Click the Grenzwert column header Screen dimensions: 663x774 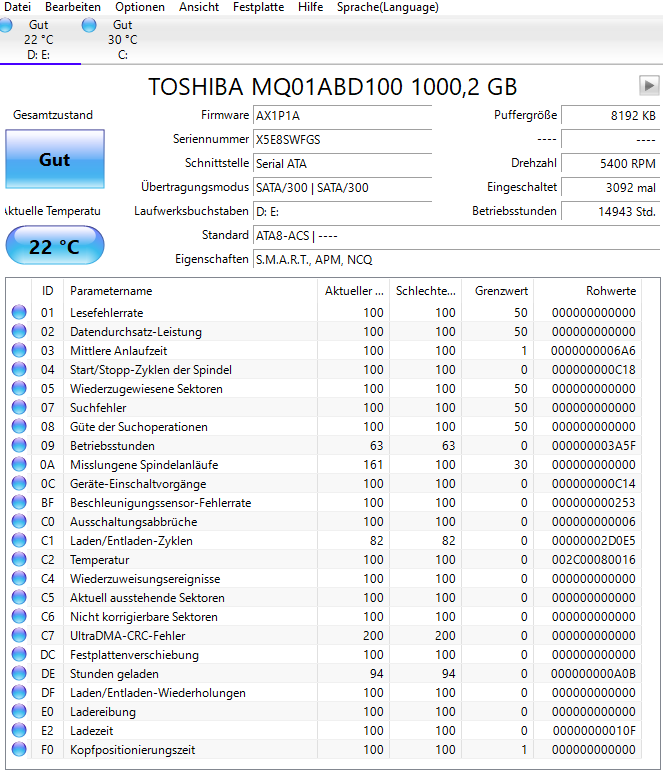498,291
